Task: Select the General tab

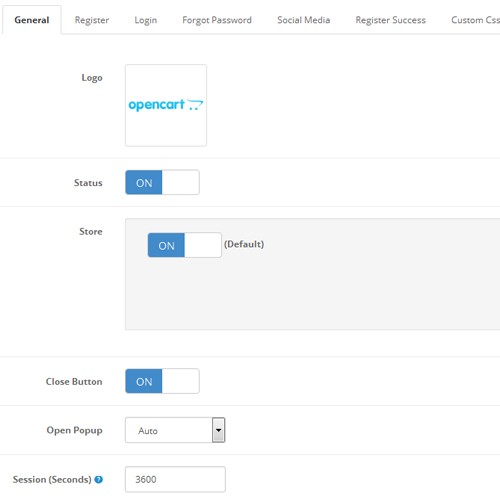Action: 32,20
